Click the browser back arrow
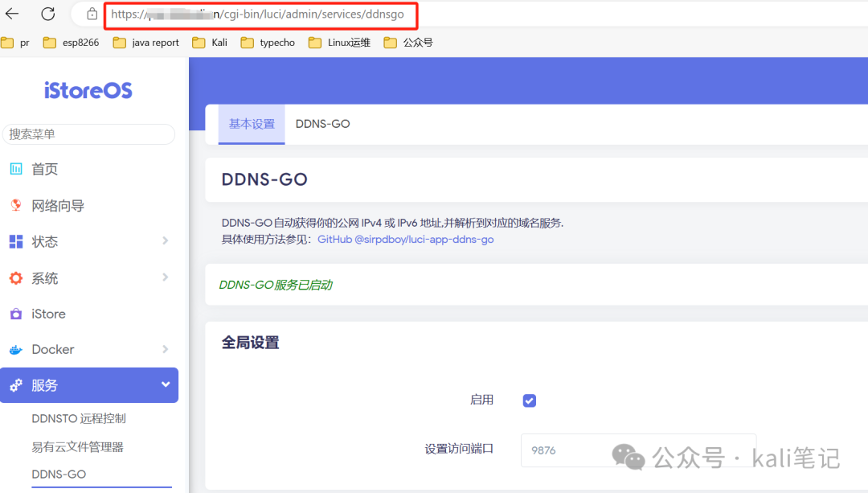868x493 pixels. pos(12,14)
